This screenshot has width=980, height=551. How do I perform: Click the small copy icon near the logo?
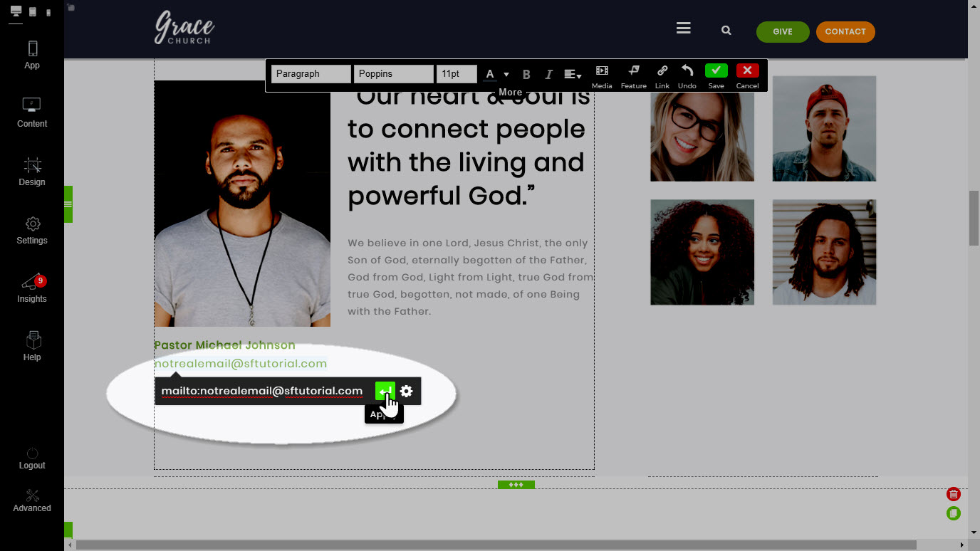click(71, 8)
